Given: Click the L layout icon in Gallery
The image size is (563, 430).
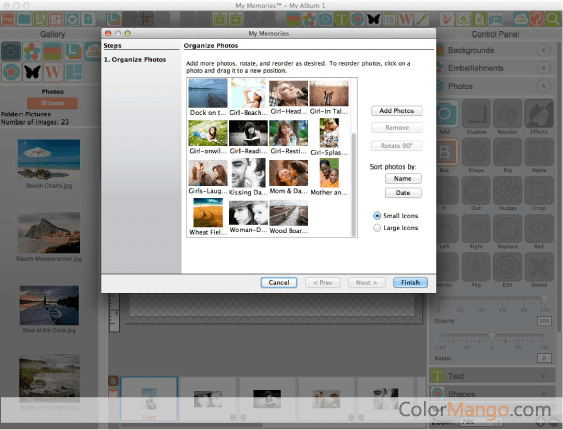Looking at the screenshot, I should click(74, 51).
